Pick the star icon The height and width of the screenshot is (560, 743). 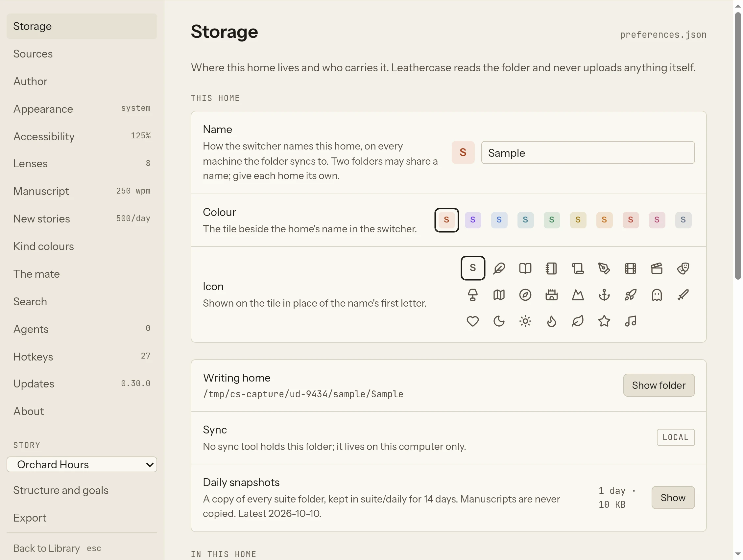coord(604,321)
